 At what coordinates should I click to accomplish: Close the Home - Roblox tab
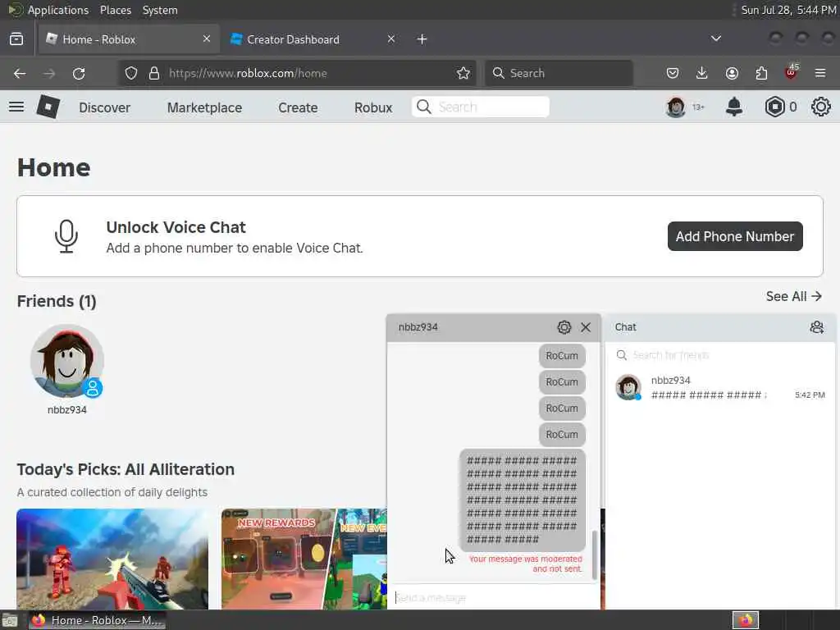pos(207,39)
